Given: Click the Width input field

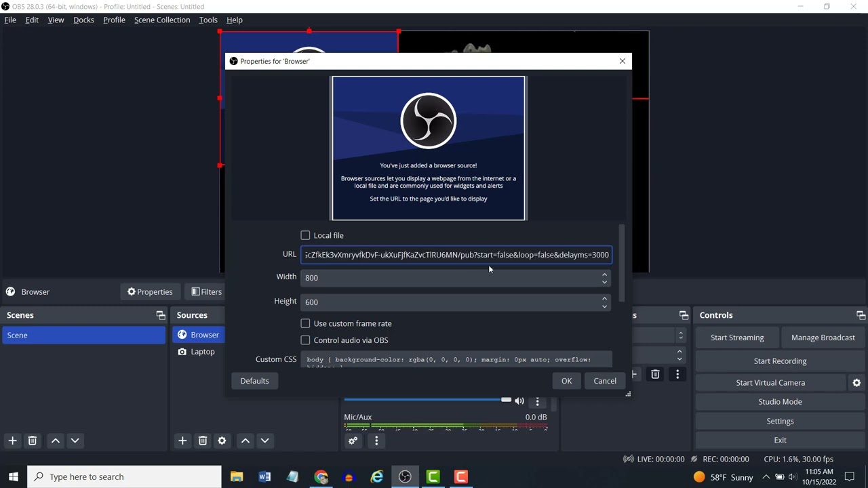Looking at the screenshot, I should pyautogui.click(x=450, y=277).
